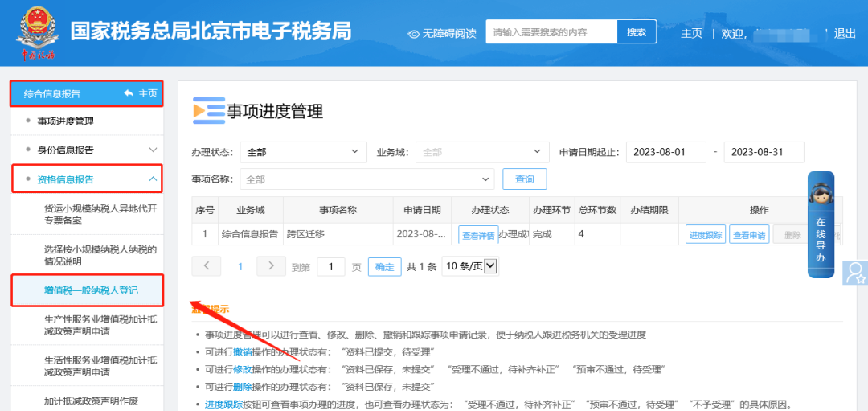Click page number 1 in pagination
The image size is (868, 411).
point(240,266)
